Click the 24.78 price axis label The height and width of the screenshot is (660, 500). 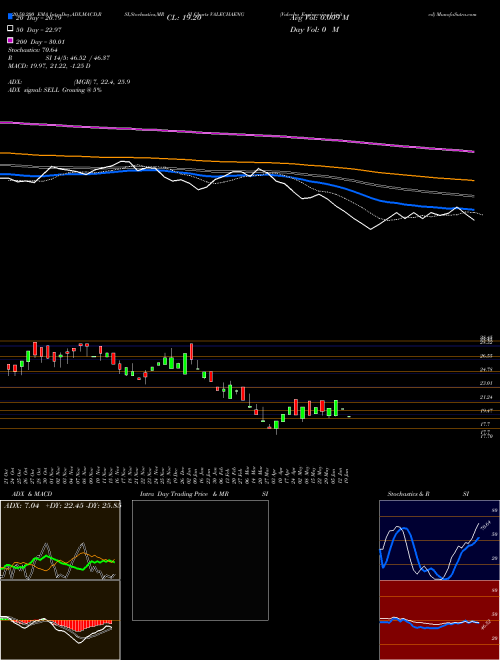(x=487, y=370)
